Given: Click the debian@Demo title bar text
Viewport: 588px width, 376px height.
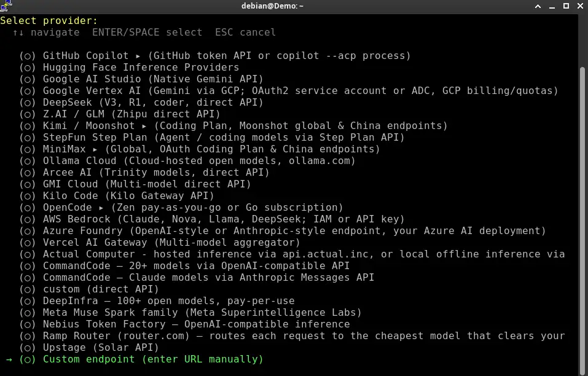Looking at the screenshot, I should [272, 6].
